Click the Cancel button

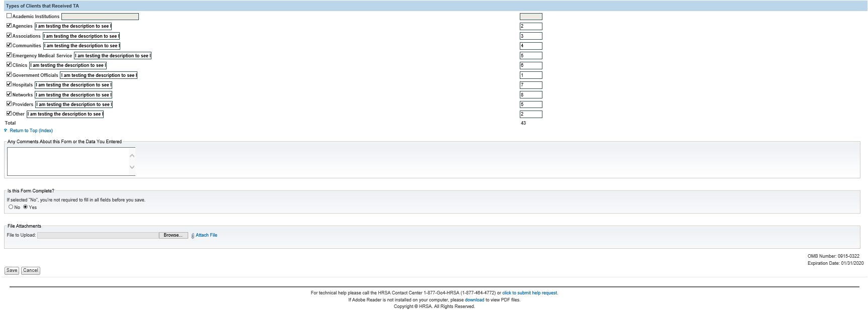click(31, 271)
